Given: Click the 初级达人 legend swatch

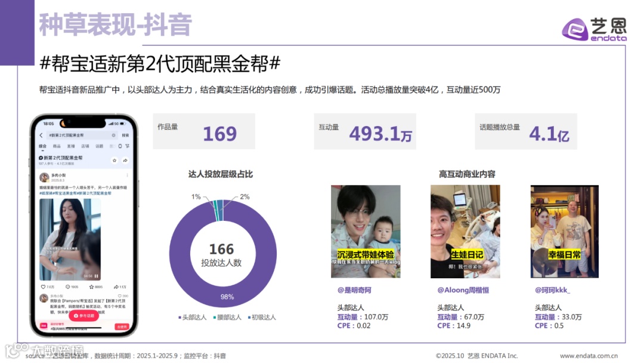Looking at the screenshot, I should [249, 318].
